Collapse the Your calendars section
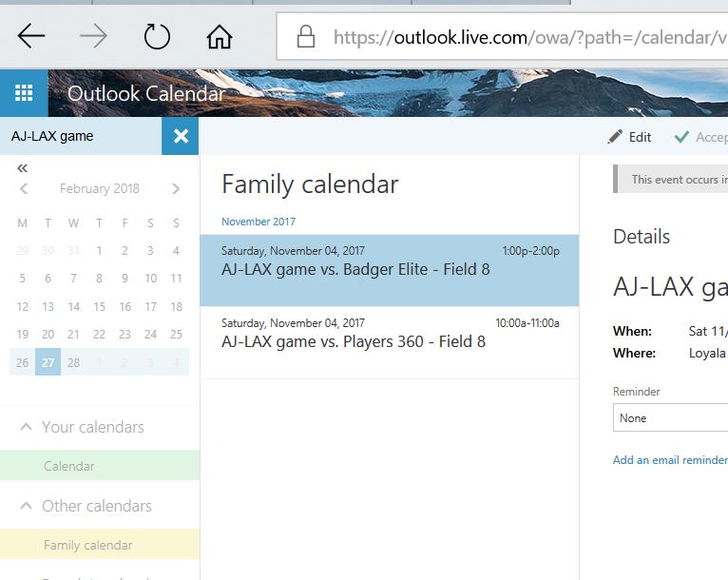Image resolution: width=728 pixels, height=580 pixels. coord(27,427)
